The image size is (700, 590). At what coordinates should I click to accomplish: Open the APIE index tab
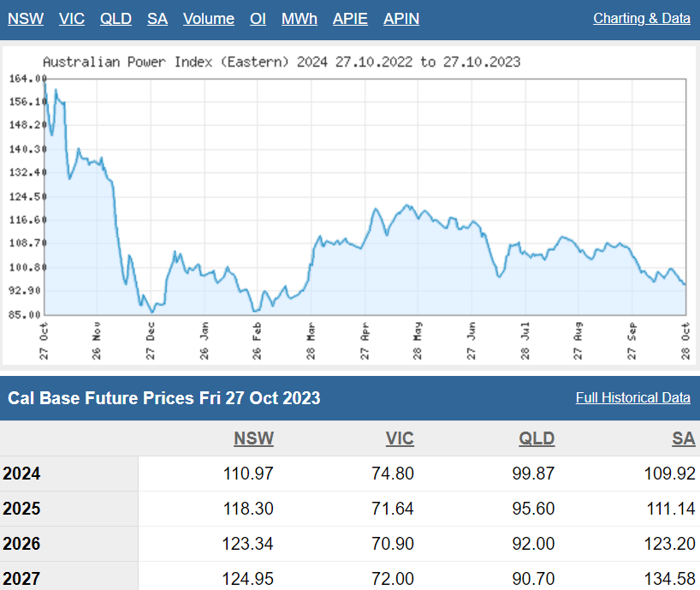[350, 18]
